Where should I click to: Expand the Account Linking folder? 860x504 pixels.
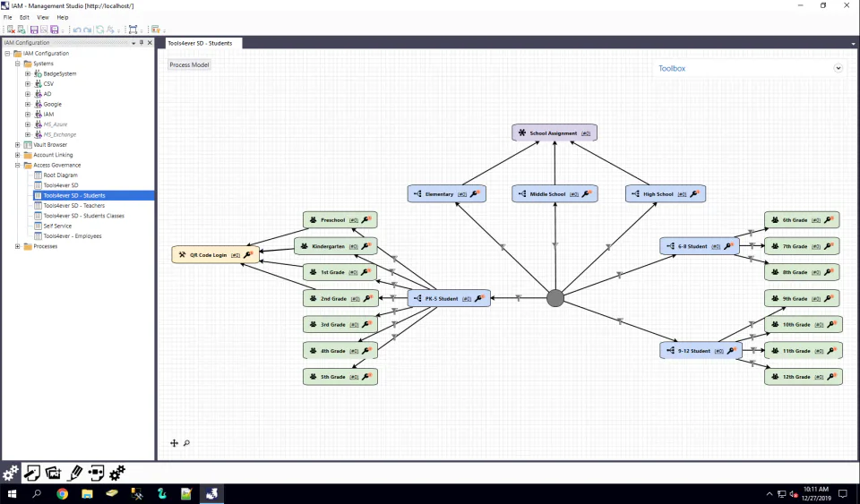tap(18, 155)
